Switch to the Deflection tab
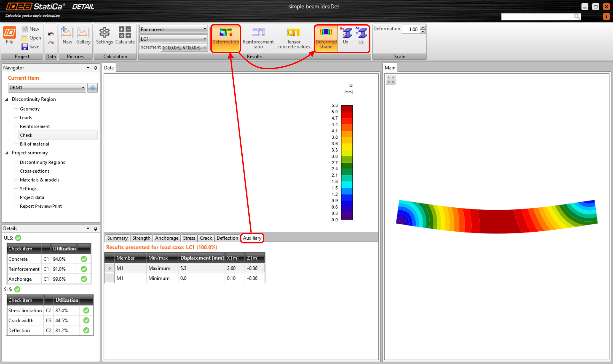 click(x=227, y=238)
